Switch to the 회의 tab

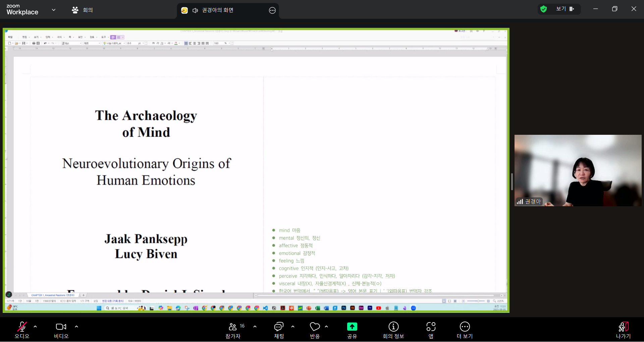click(82, 10)
